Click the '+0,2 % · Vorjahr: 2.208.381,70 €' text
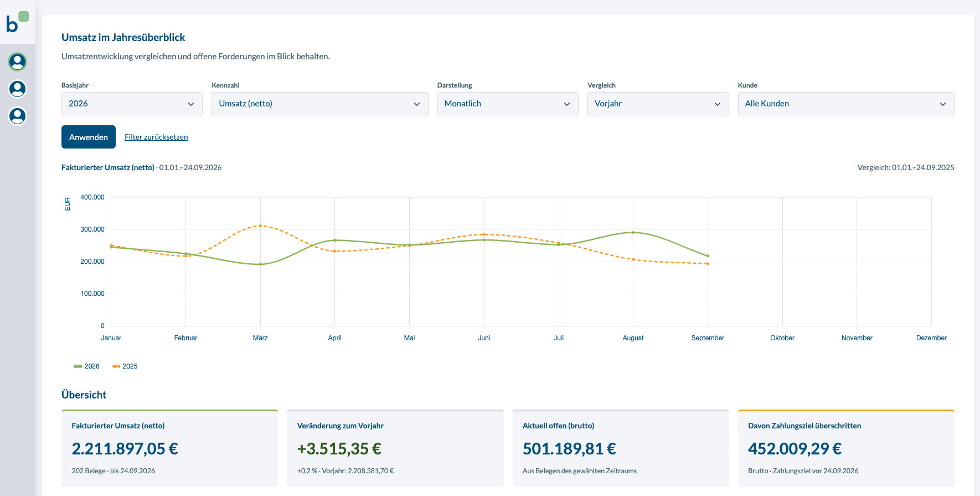The image size is (980, 496). pos(345,471)
